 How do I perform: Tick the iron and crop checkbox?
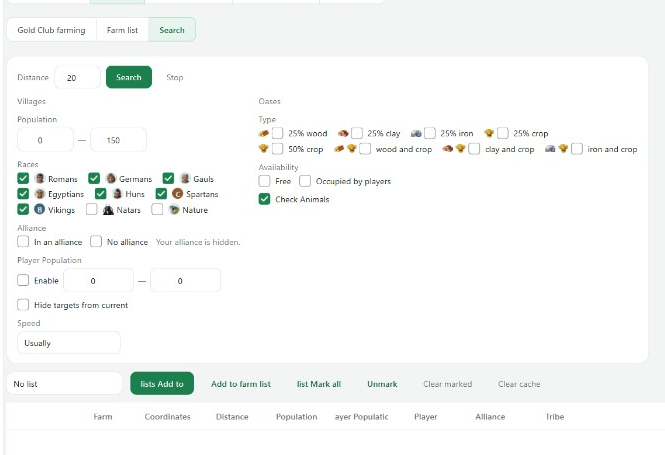pyautogui.click(x=577, y=149)
